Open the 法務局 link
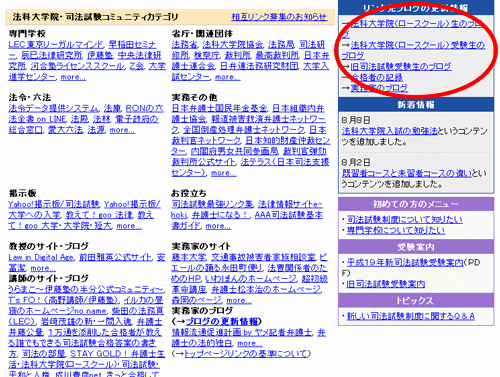This screenshot has height=377, width=500. [x=281, y=45]
